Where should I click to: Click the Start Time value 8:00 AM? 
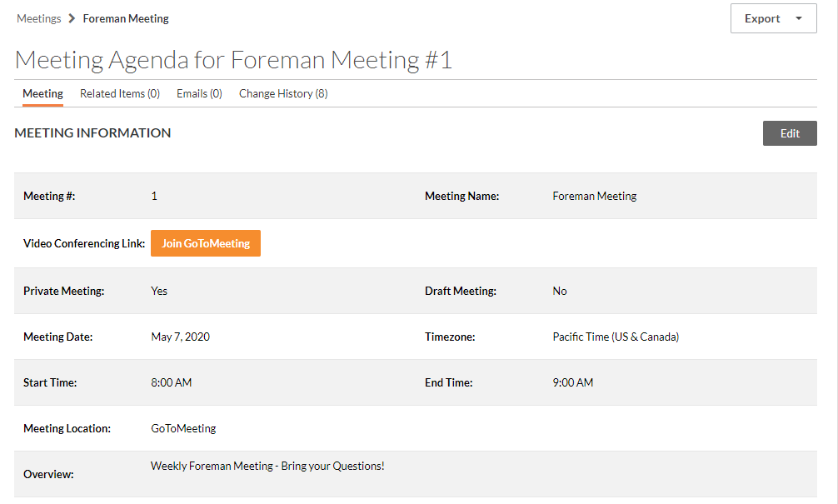coord(171,382)
